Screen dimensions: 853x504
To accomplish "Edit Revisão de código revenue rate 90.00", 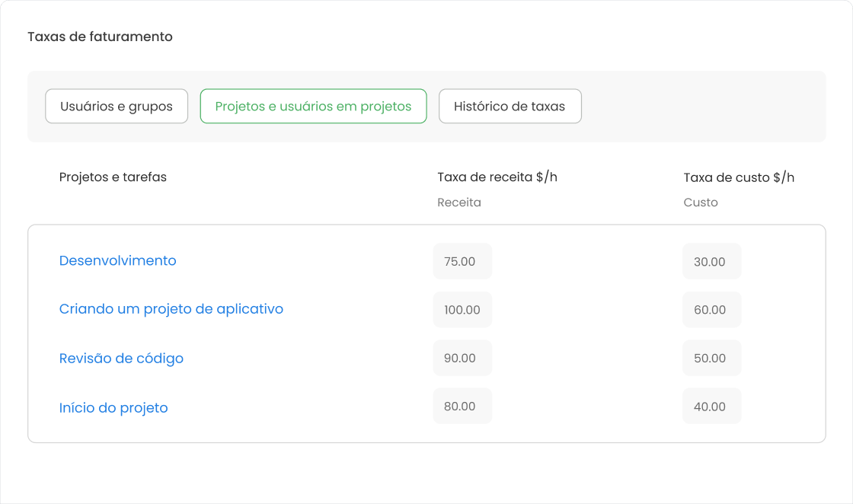I will (x=462, y=358).
